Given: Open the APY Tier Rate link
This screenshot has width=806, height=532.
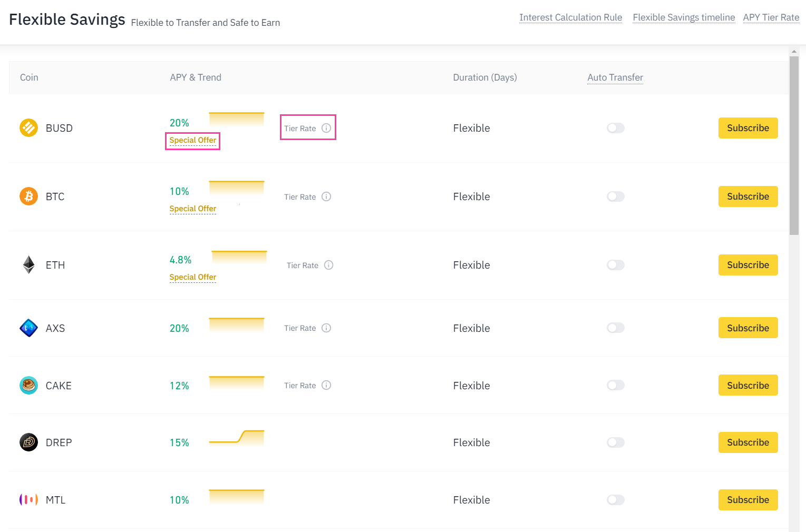Looking at the screenshot, I should click(771, 17).
